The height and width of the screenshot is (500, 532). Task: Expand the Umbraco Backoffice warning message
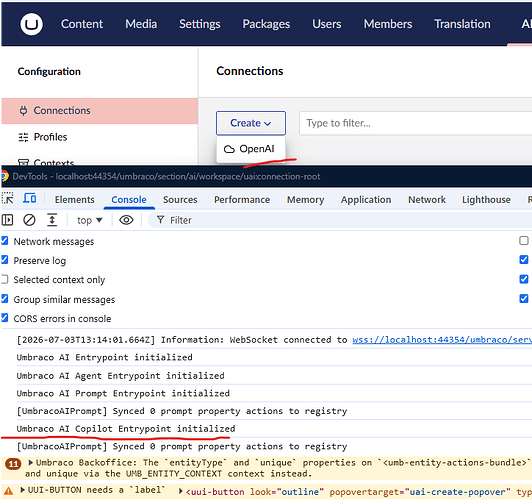coord(31,462)
